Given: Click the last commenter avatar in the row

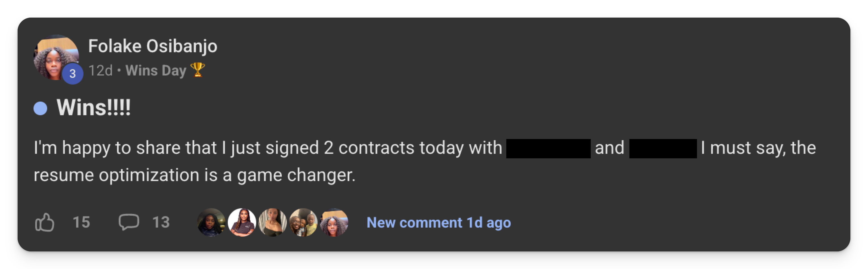Looking at the screenshot, I should tap(334, 222).
